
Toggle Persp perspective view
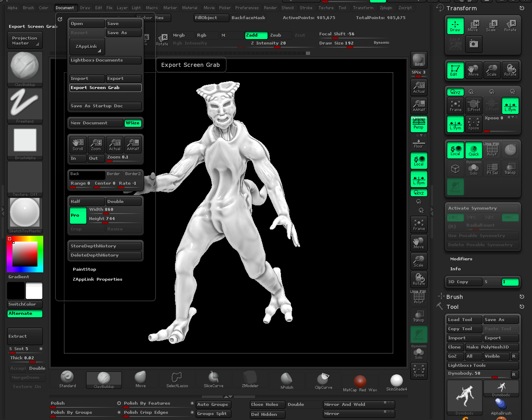pyautogui.click(x=419, y=124)
